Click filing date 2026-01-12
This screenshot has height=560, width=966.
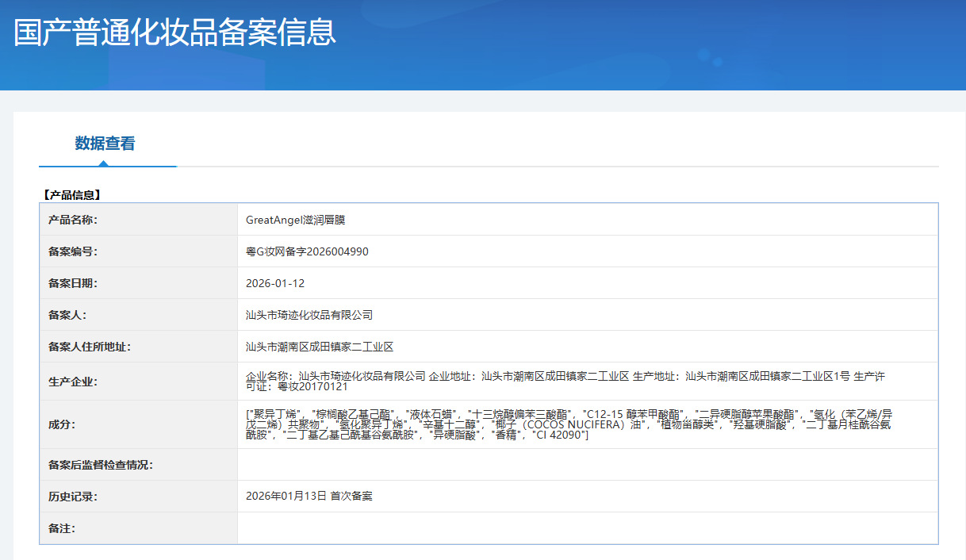pos(275,283)
